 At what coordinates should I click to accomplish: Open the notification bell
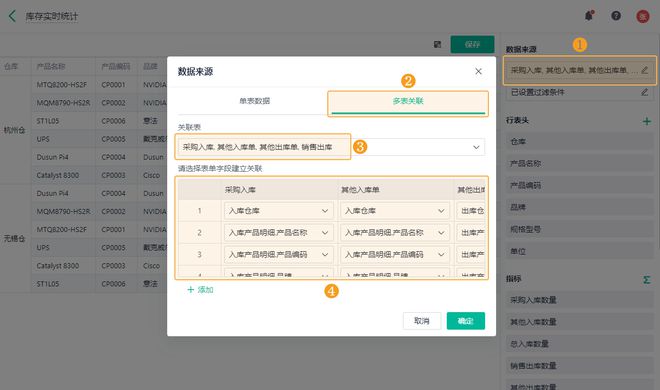click(x=589, y=16)
